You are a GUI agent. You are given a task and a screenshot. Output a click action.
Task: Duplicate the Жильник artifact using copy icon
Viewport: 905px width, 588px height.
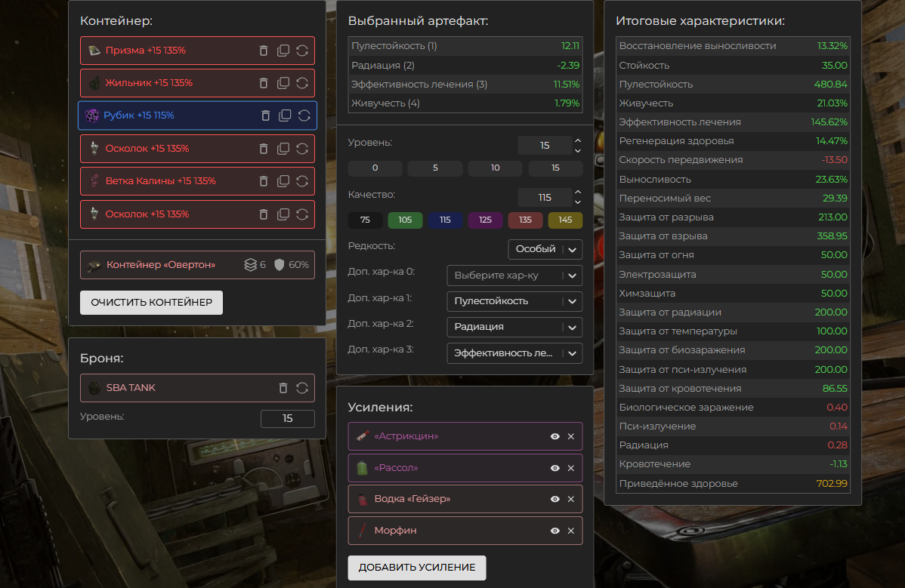[x=283, y=83]
